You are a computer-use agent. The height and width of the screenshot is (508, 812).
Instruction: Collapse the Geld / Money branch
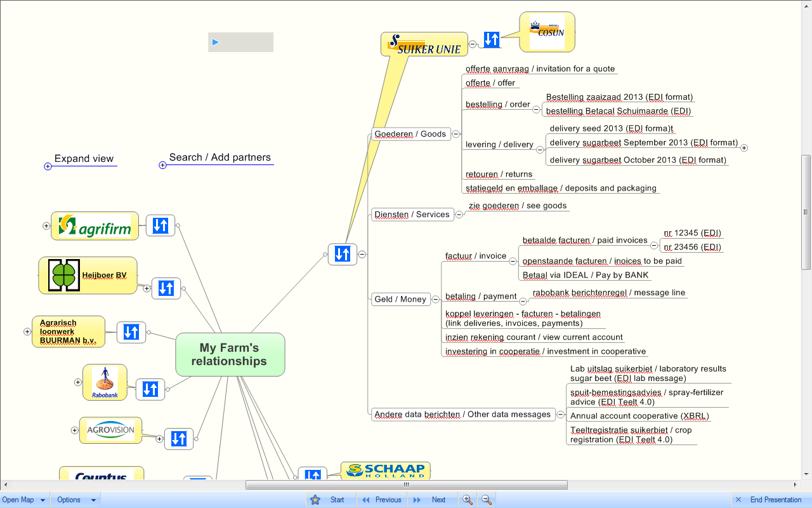tap(436, 299)
